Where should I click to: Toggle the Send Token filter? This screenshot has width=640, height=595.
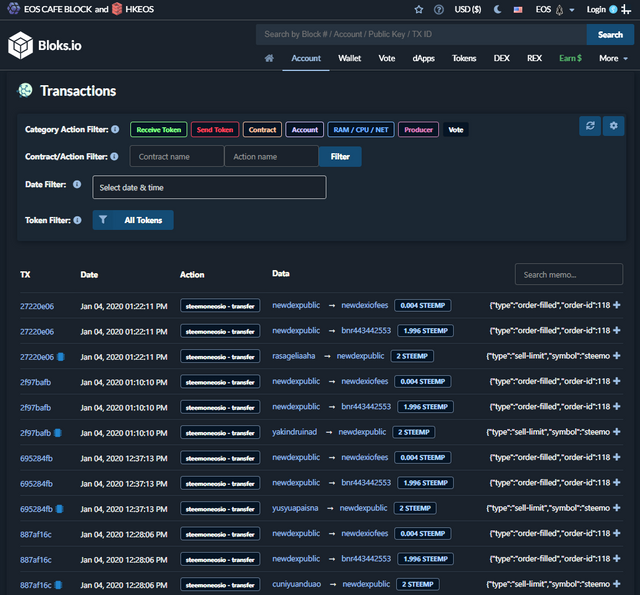[x=215, y=130]
